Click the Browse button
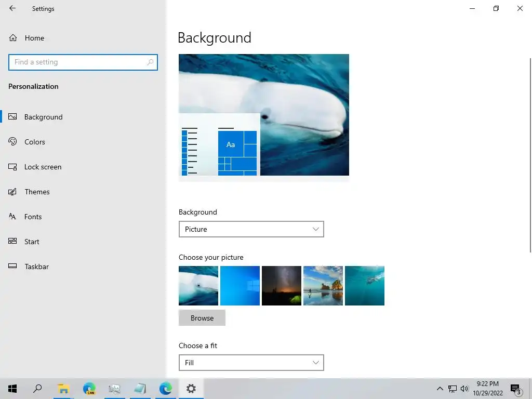Screen dimensions: 532x399 (202, 318)
